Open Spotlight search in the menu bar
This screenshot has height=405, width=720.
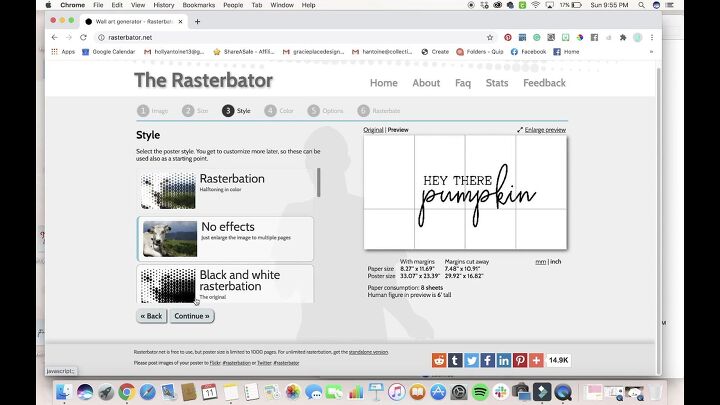point(641,5)
